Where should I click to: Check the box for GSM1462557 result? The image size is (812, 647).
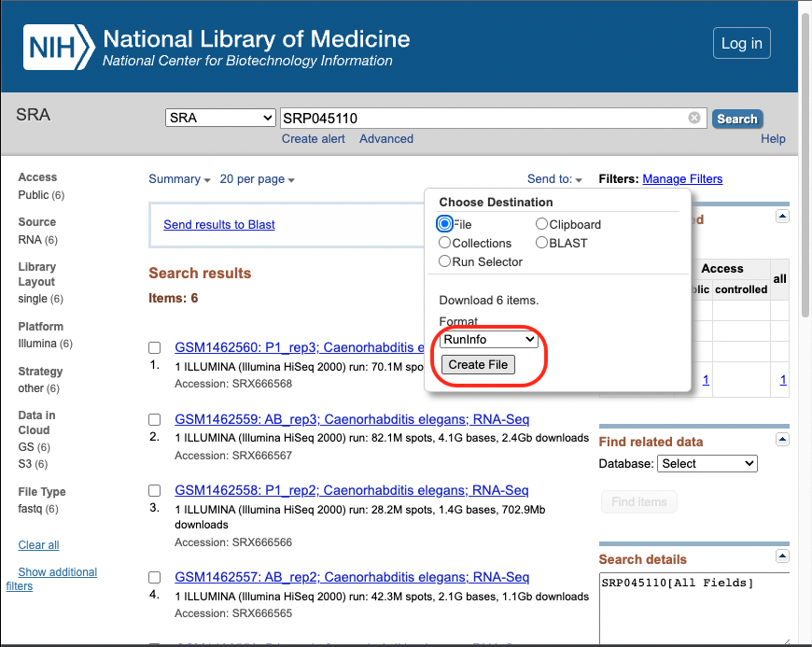154,577
